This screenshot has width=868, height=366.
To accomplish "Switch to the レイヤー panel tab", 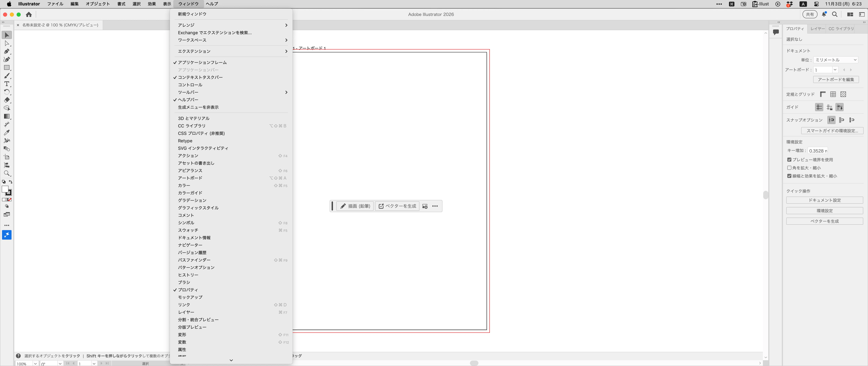I will (817, 29).
